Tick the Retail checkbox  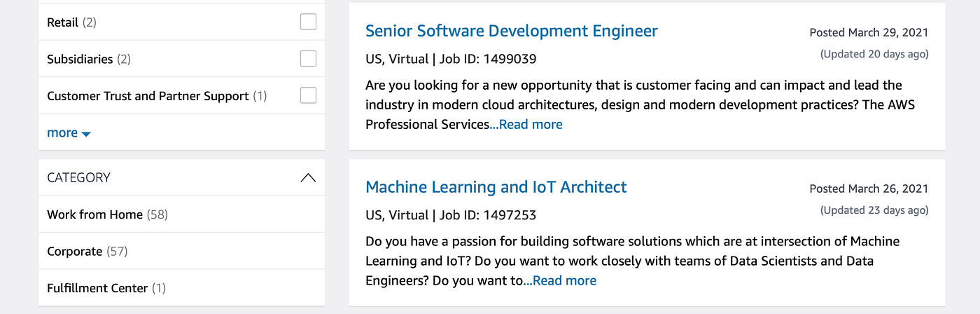click(x=308, y=22)
